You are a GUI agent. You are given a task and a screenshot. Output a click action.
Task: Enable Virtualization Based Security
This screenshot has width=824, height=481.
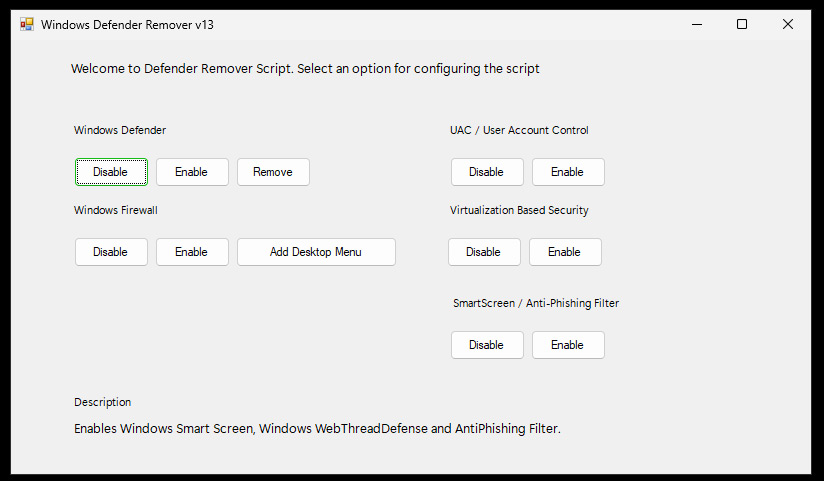coord(565,252)
